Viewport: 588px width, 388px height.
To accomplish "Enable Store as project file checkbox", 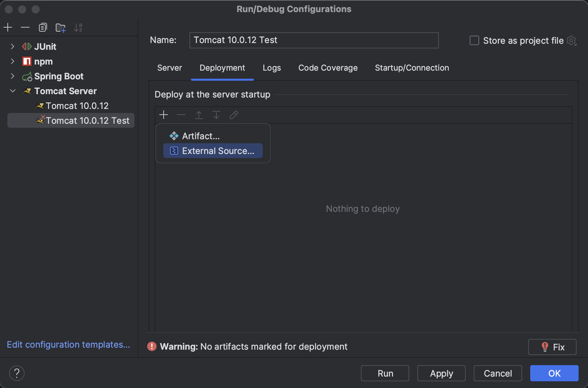I will coord(474,41).
